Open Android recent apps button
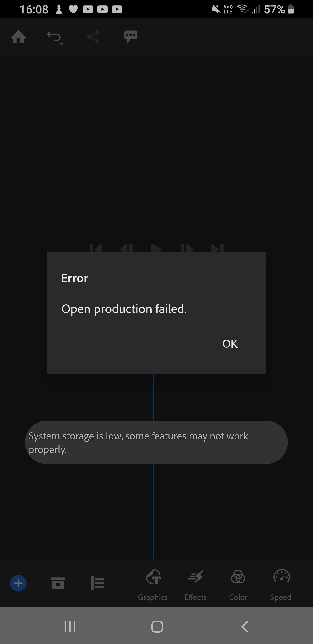313x644 pixels. (70, 627)
